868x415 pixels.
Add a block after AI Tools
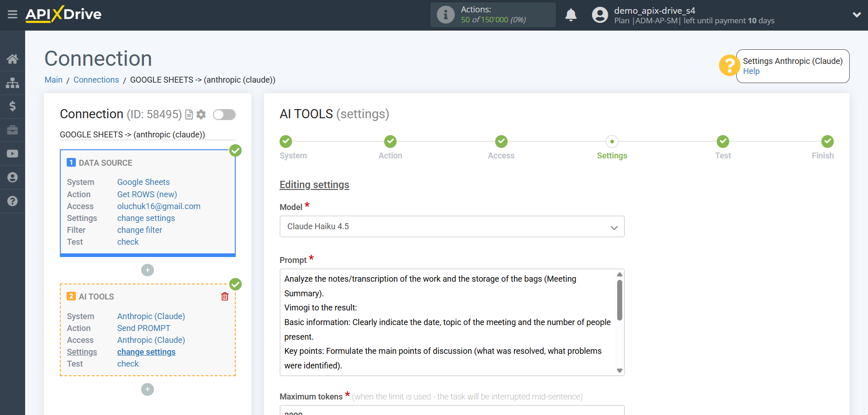148,389
